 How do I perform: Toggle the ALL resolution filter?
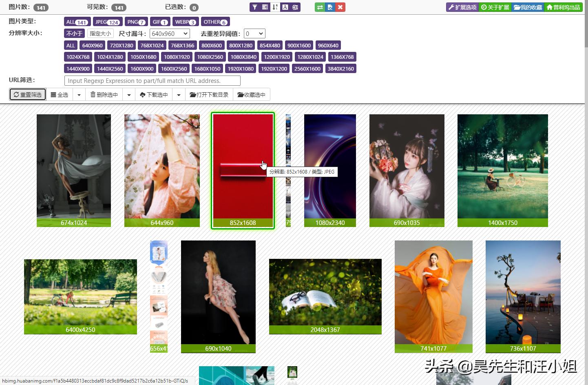tap(71, 45)
